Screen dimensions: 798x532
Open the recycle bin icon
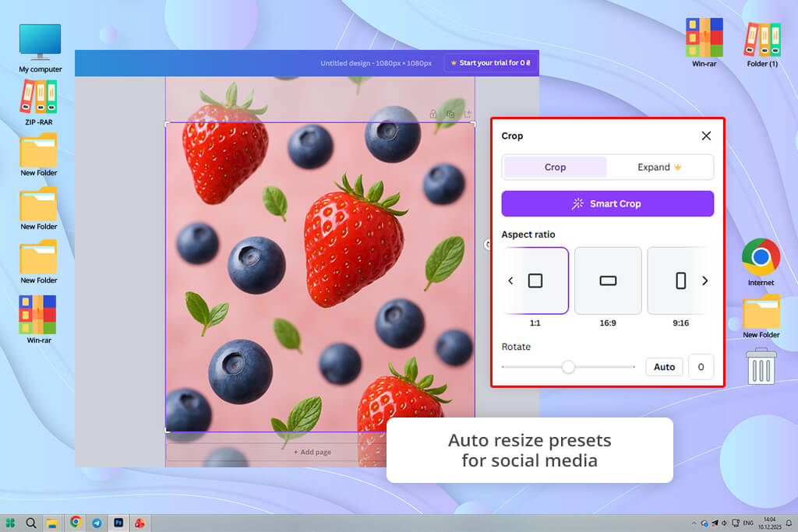click(x=761, y=366)
